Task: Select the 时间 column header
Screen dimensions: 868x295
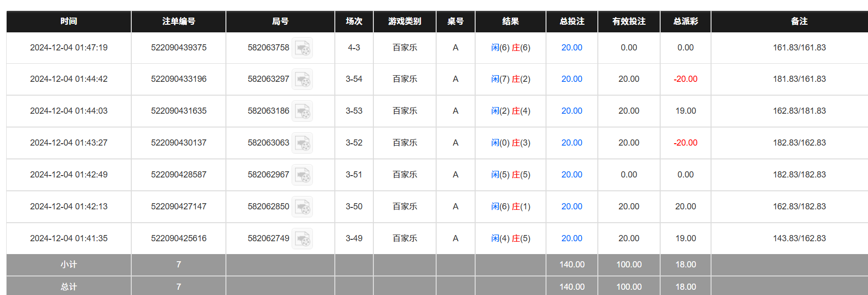Action: coord(68,21)
